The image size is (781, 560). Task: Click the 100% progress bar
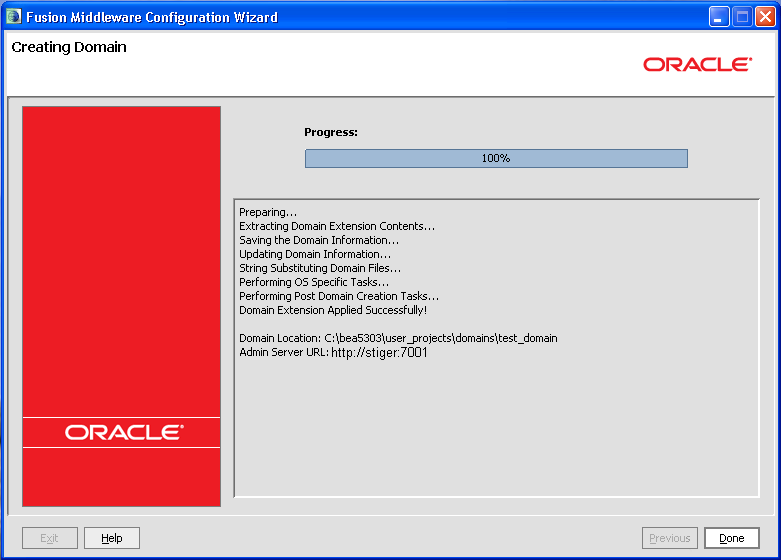pyautogui.click(x=496, y=158)
